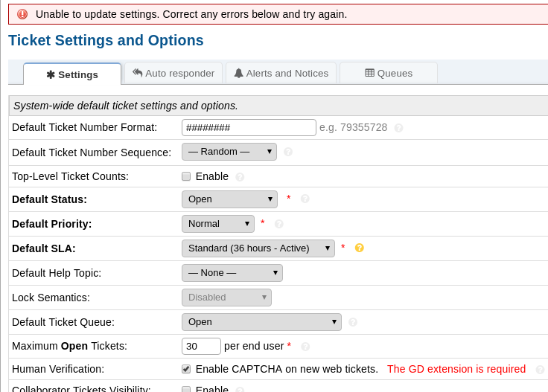Image resolution: width=548 pixels, height=392 pixels.
Task: Open help tip for Top-Level Ticket Counts
Action: click(240, 177)
